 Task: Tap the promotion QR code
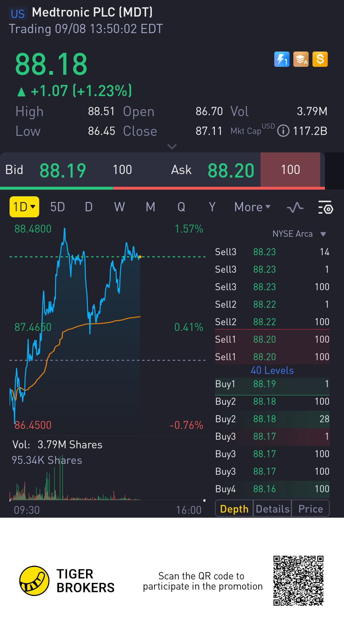(x=298, y=581)
